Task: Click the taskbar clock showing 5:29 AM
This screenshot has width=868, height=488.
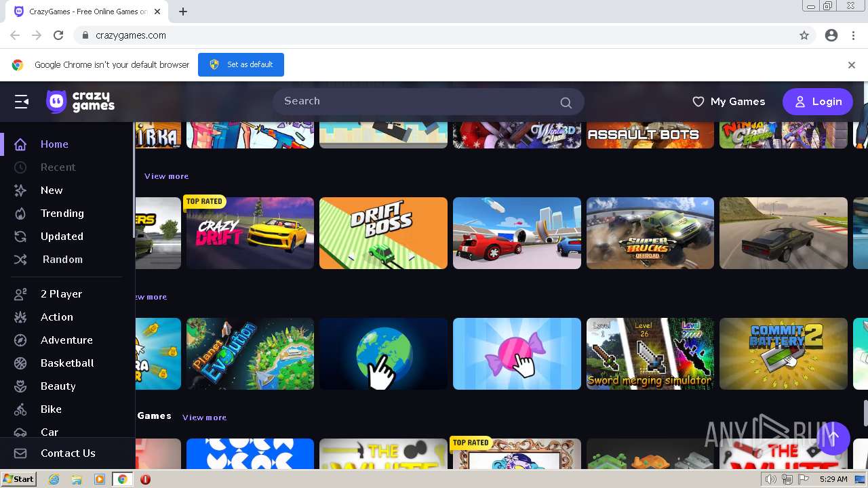Action: pyautogui.click(x=833, y=479)
